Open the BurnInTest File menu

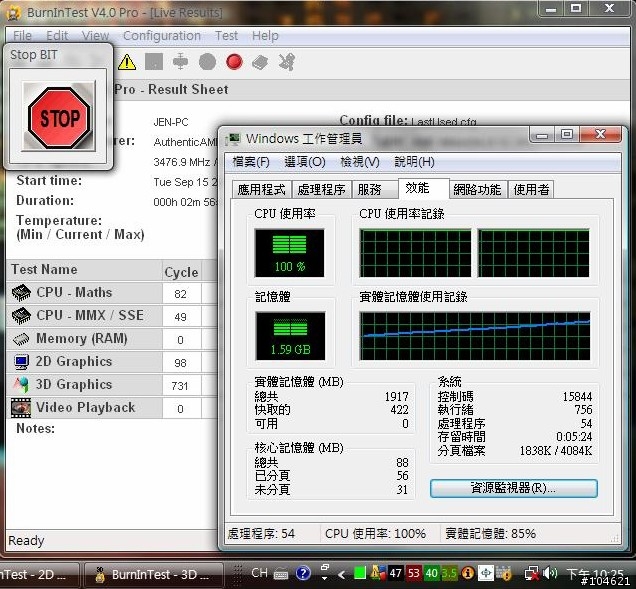pyautogui.click(x=22, y=36)
